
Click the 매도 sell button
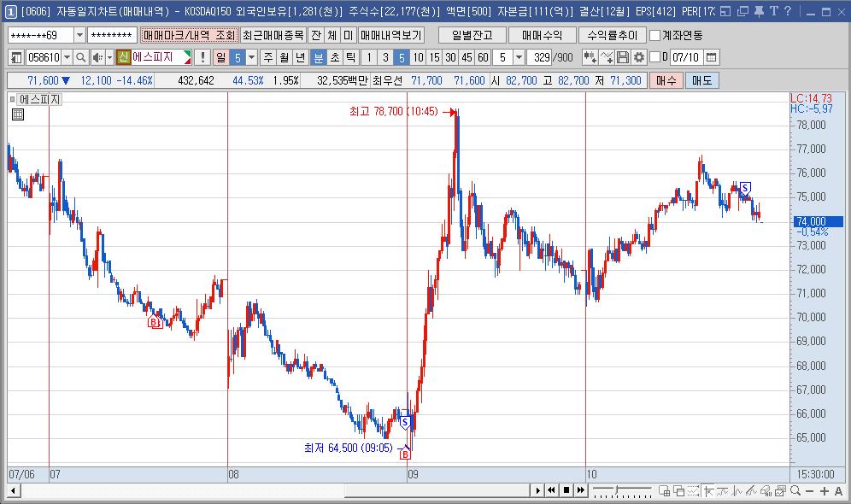tap(701, 81)
